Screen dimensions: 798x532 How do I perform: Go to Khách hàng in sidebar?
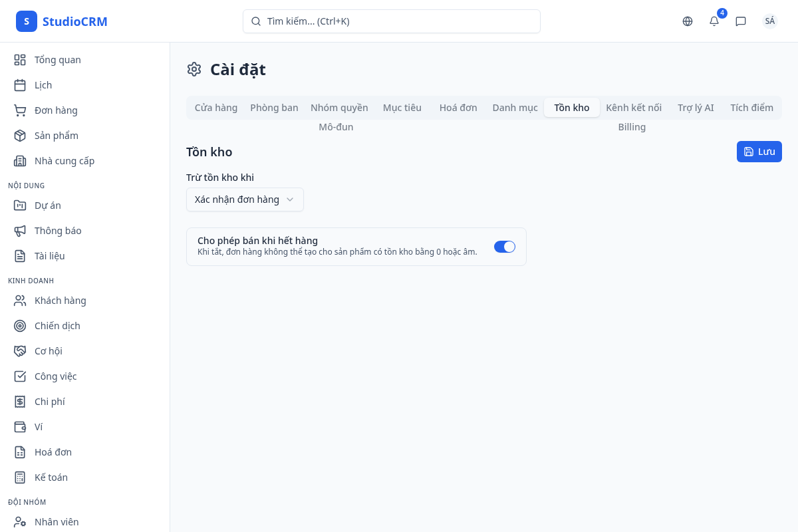pyautogui.click(x=60, y=301)
